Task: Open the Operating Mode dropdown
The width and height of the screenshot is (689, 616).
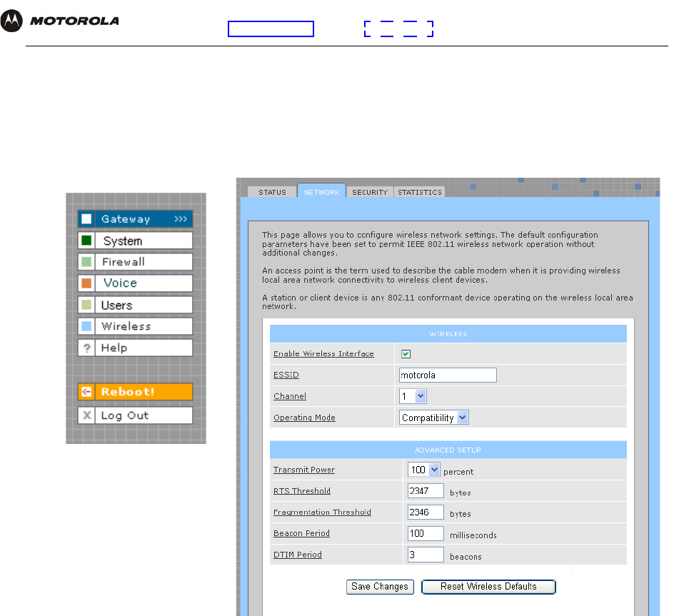Action: pyautogui.click(x=433, y=418)
